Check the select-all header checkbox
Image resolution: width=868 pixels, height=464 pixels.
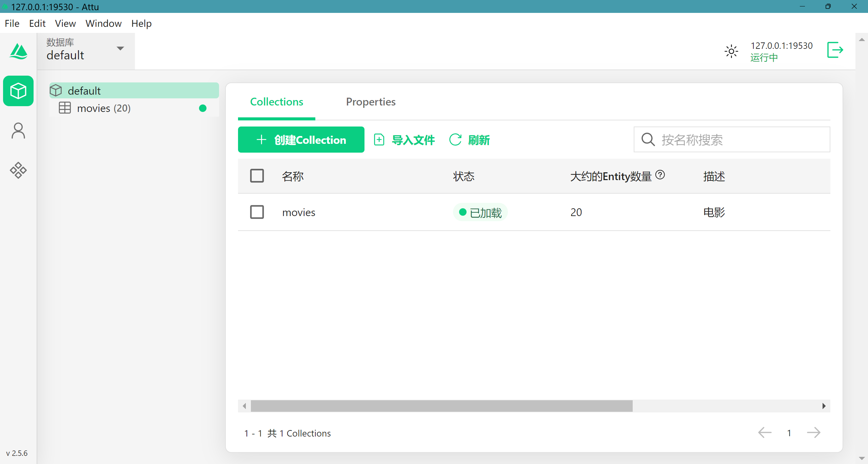257,176
